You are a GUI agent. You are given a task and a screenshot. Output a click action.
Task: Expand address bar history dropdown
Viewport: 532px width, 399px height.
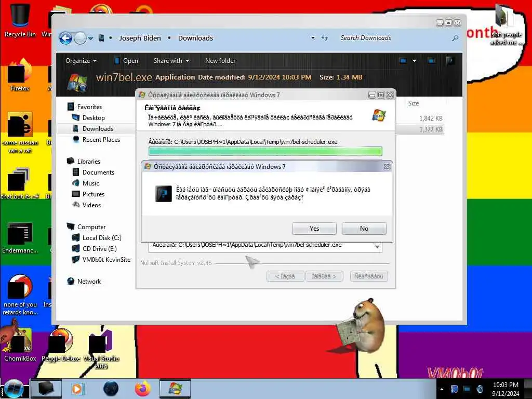click(x=313, y=38)
